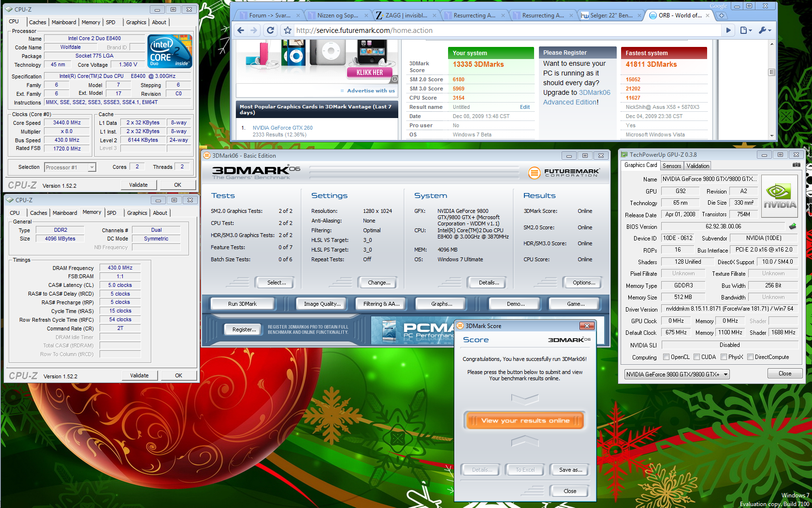Close the ZAGG invisibl... tab
This screenshot has height=508, width=812.
[x=435, y=15]
